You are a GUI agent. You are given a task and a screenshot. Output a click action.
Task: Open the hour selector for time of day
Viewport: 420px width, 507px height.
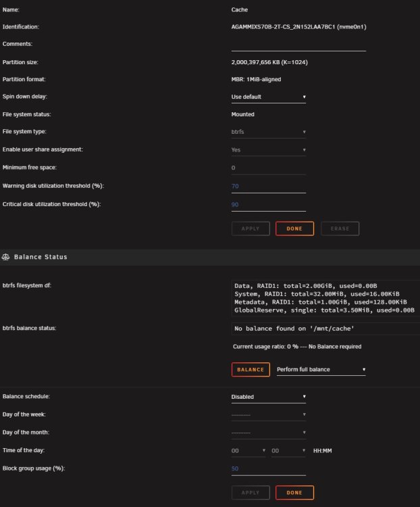pyautogui.click(x=248, y=451)
